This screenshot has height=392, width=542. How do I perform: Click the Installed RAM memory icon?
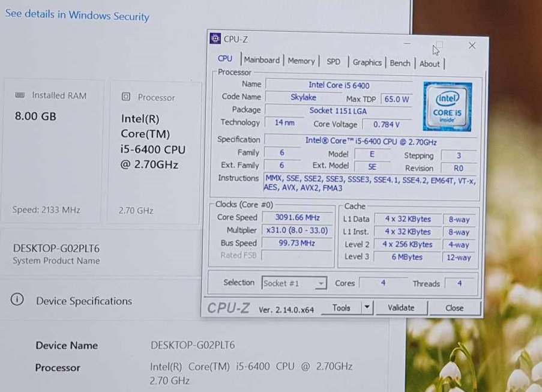click(x=20, y=95)
